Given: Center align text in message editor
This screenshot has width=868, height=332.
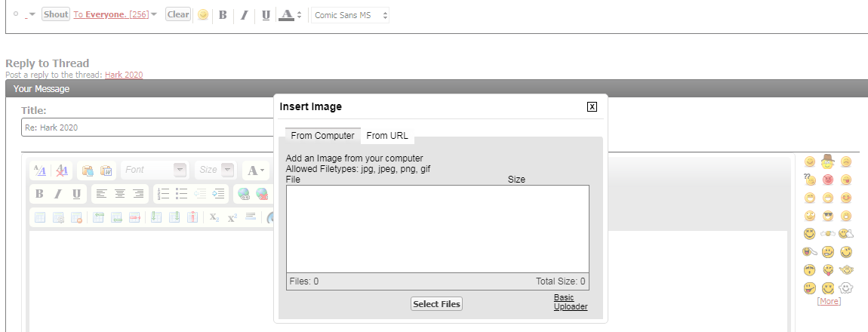Looking at the screenshot, I should point(119,194).
